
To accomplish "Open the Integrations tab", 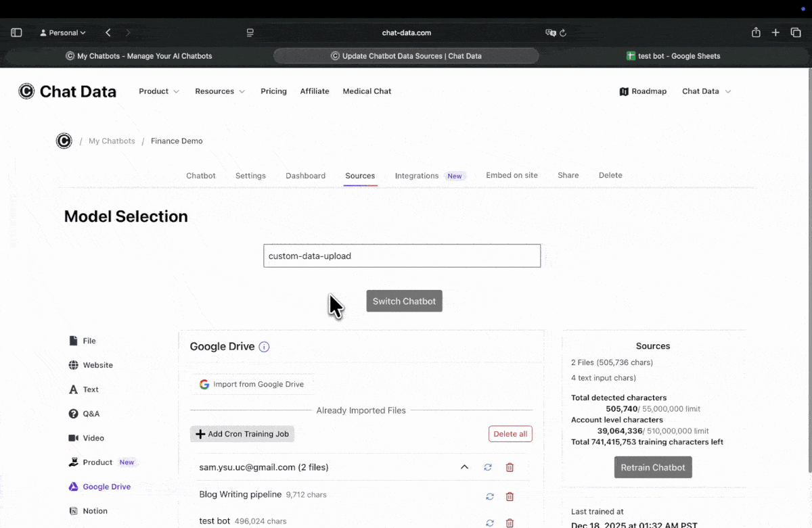I will [x=416, y=175].
